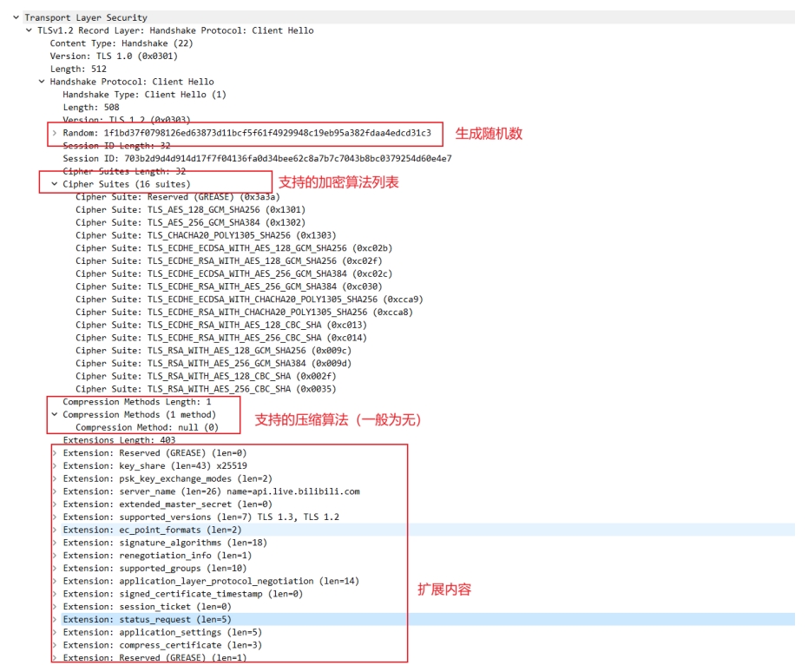Expand the application_layer_protocol_negotiation extension

coord(55,581)
